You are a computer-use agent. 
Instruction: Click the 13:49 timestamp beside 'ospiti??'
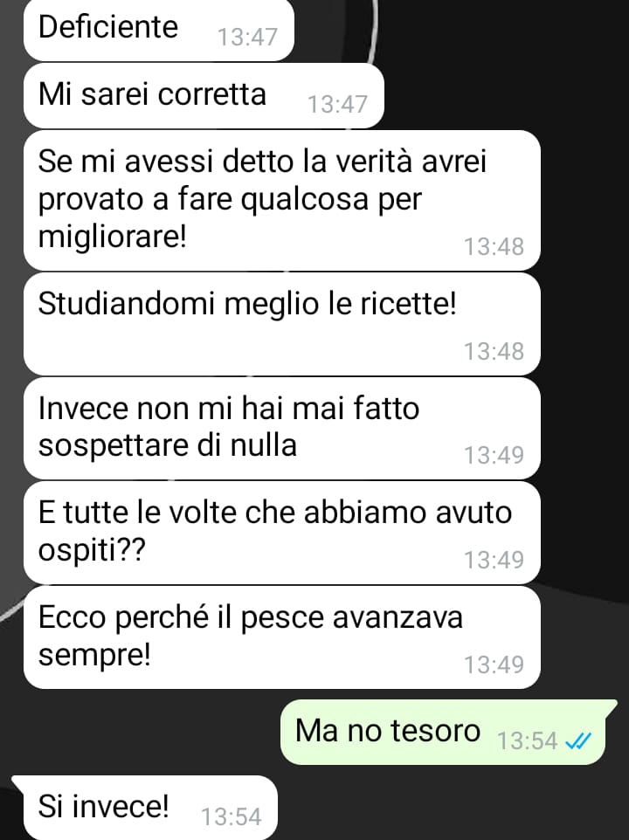494,560
